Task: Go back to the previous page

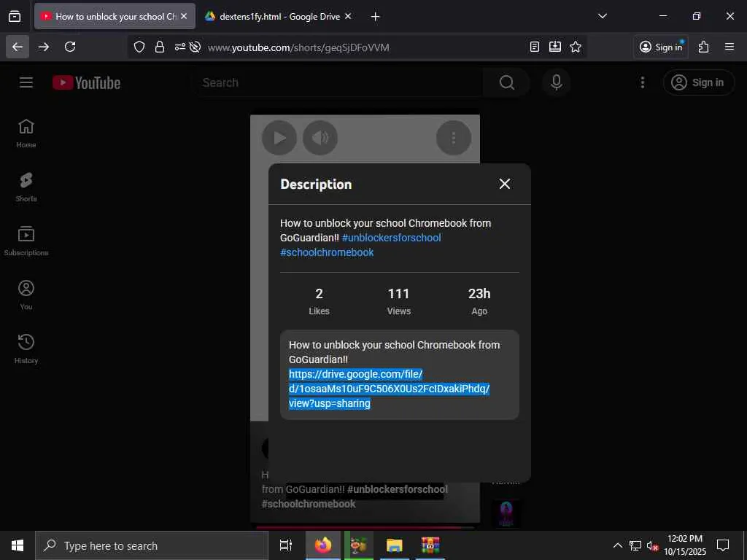Action: pos(18,47)
